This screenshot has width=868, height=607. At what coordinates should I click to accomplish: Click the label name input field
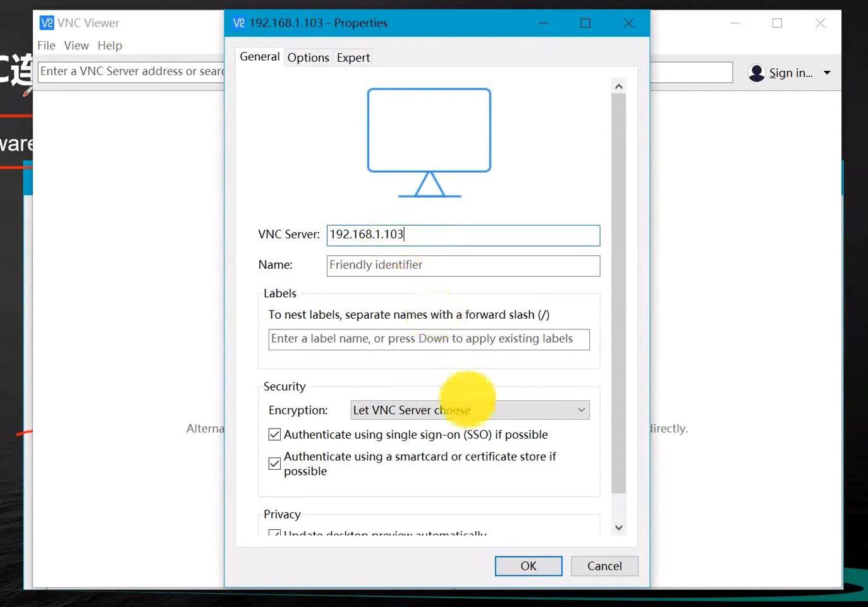click(429, 340)
